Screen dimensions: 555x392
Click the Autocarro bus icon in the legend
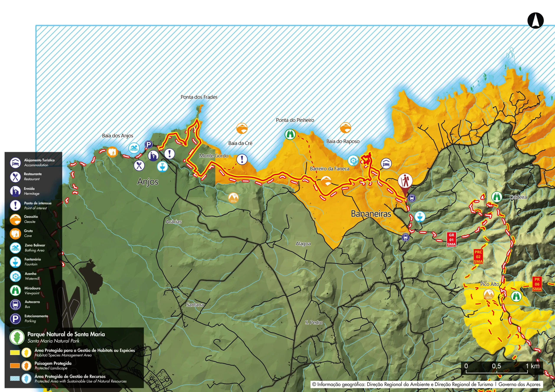[x=15, y=305]
